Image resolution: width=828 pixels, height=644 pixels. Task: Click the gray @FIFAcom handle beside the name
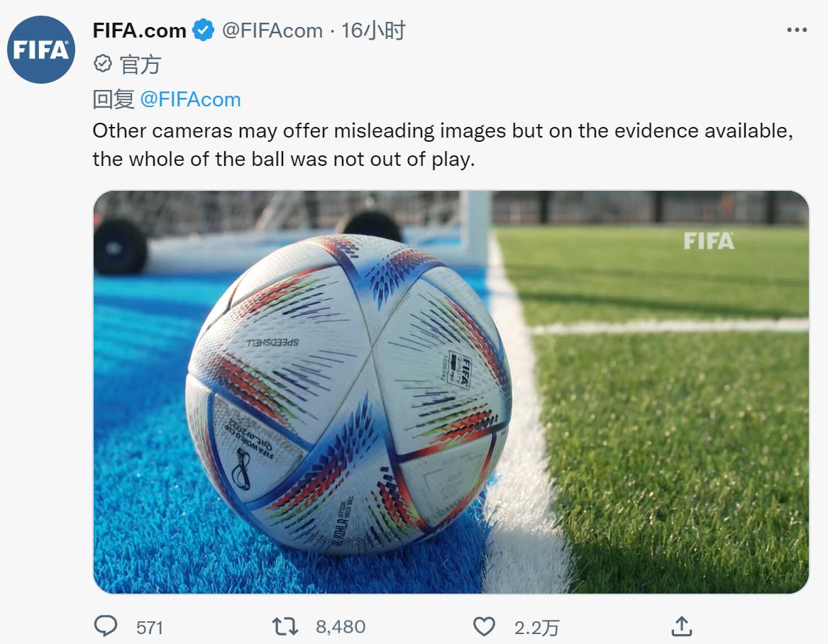click(x=272, y=30)
